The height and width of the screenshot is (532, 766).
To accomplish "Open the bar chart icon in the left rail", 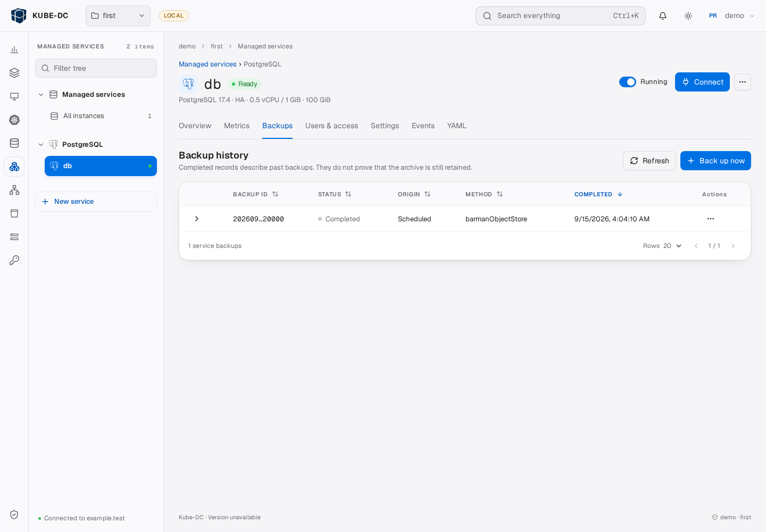I will [x=14, y=49].
